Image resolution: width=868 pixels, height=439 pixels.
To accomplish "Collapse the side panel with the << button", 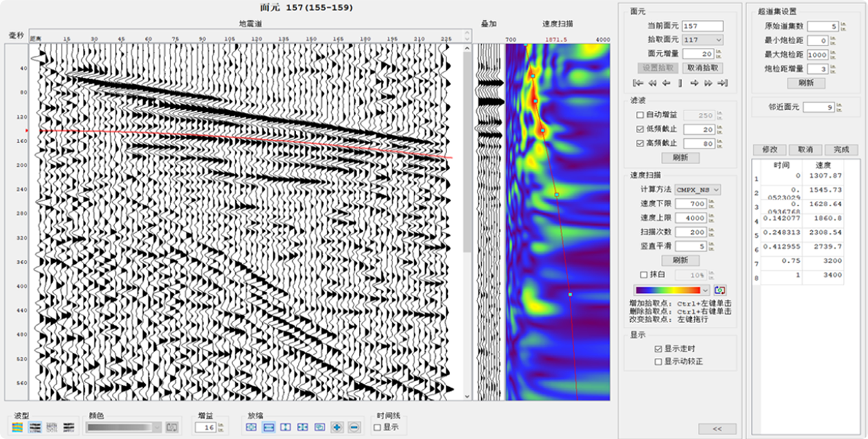I will click(717, 429).
